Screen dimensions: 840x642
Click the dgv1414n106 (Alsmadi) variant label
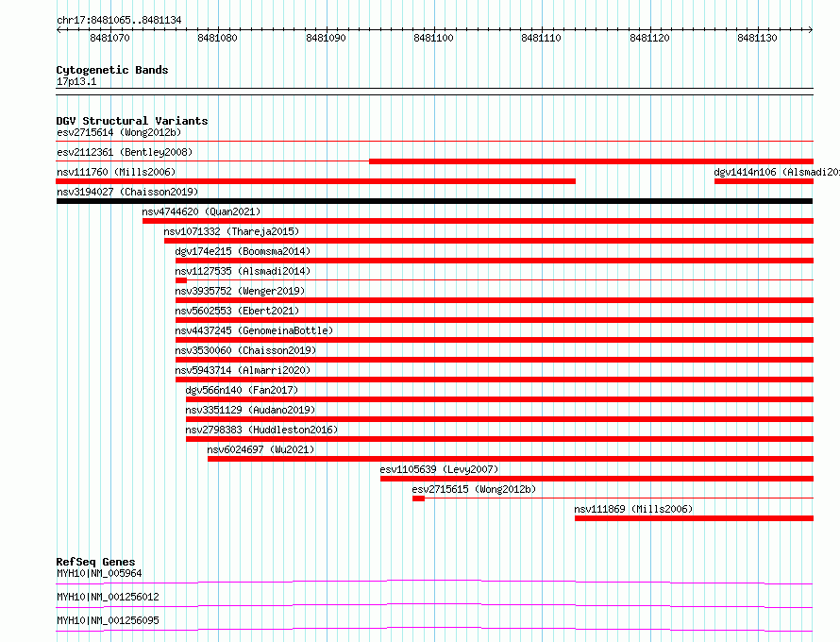point(776,172)
